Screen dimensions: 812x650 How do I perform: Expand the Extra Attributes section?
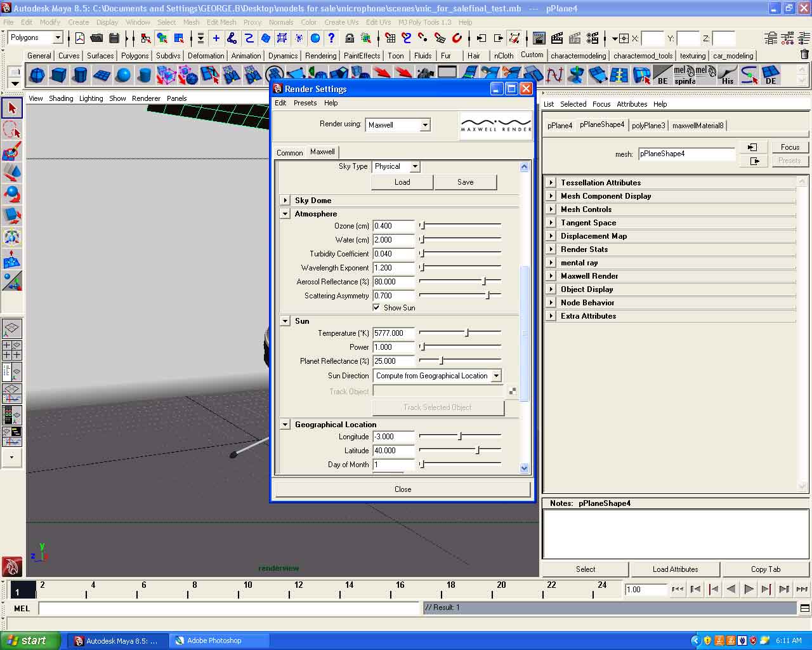click(x=551, y=316)
